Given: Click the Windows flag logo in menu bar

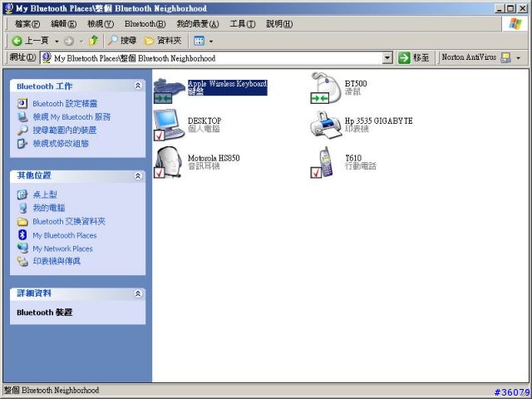Looking at the screenshot, I should click(x=515, y=24).
